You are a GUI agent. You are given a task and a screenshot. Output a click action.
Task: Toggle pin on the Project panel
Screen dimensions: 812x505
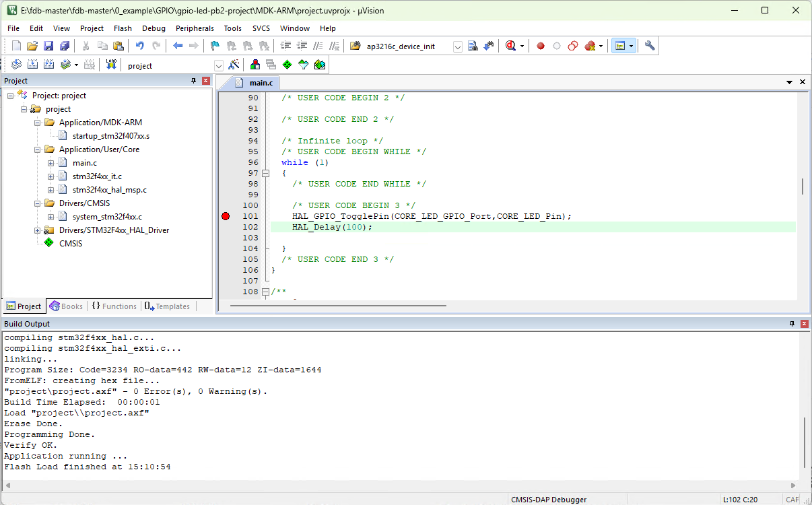pos(194,81)
